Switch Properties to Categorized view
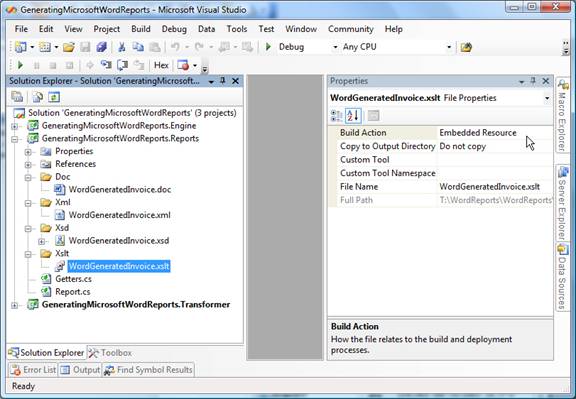This screenshot has height=399, width=576. [336, 116]
